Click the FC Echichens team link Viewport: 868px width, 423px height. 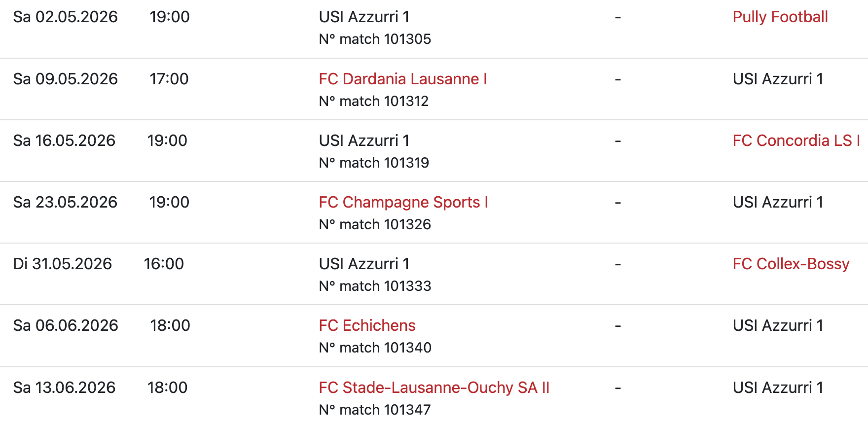click(367, 325)
